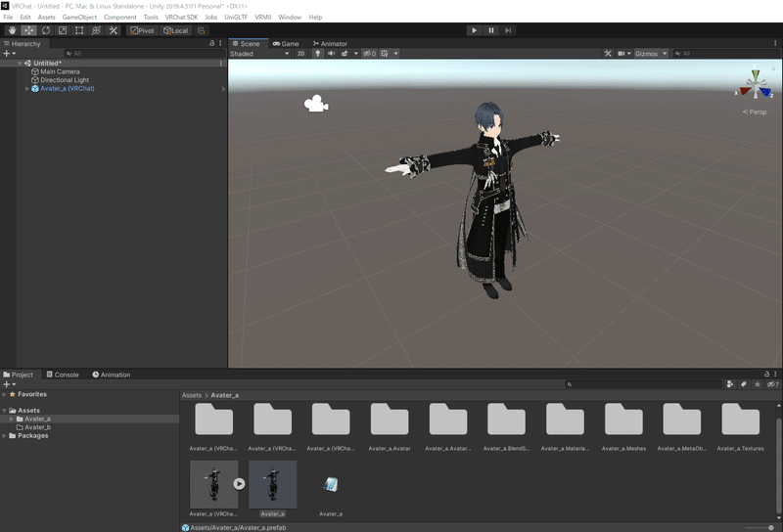Open the File menu
783x532 pixels.
coord(8,17)
